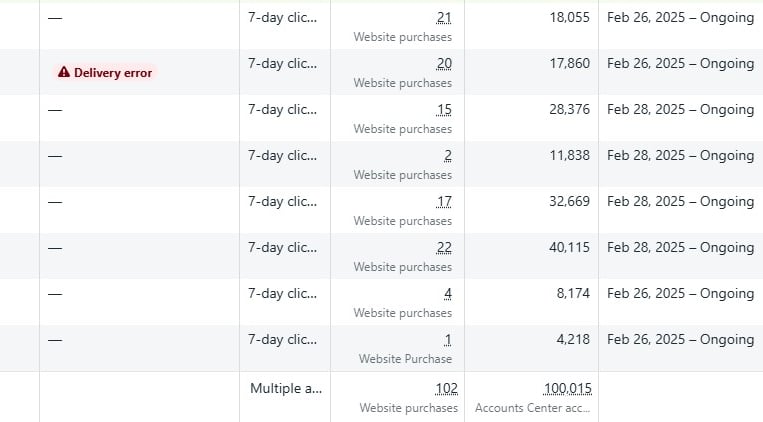Open the 17 website purchases result

click(444, 202)
